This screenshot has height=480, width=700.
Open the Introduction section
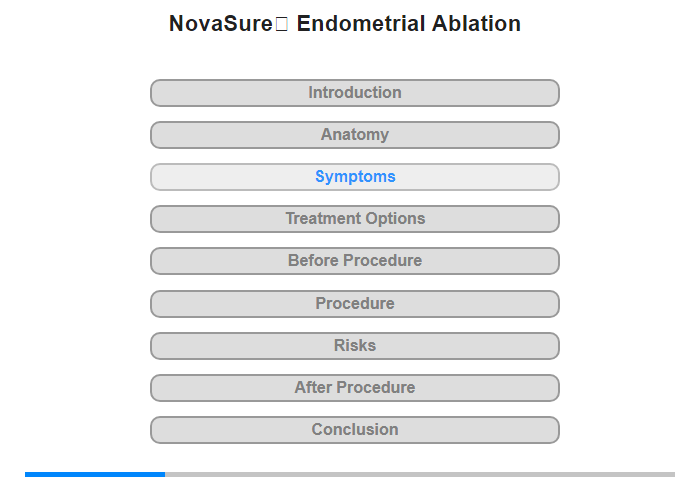(355, 93)
